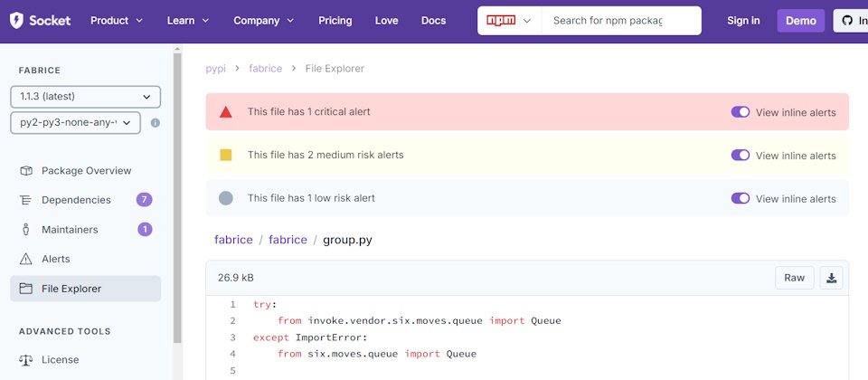This screenshot has height=380, width=868.
Task: Open the Learn menu
Action: point(188,21)
